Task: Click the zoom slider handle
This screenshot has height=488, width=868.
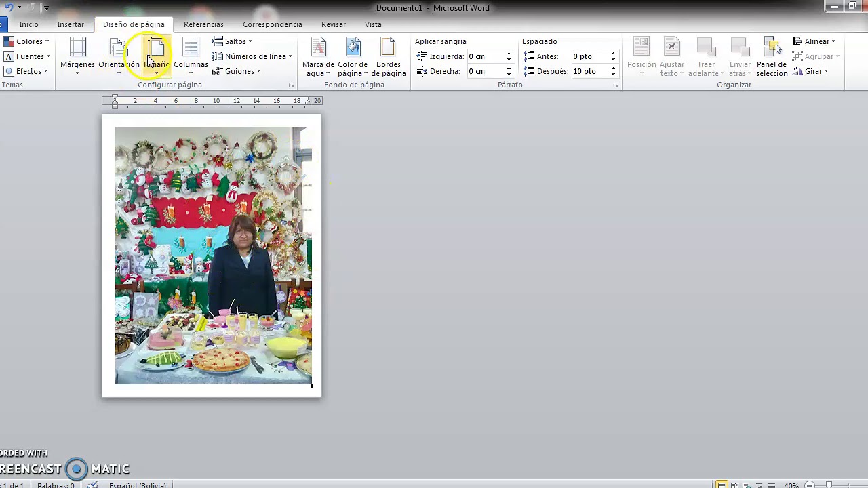Action: pyautogui.click(x=829, y=485)
